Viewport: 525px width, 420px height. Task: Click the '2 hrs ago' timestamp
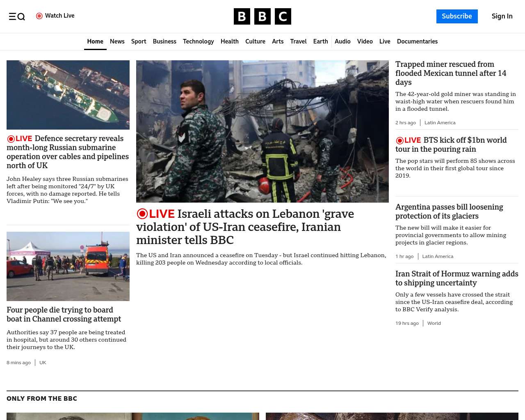[406, 123]
